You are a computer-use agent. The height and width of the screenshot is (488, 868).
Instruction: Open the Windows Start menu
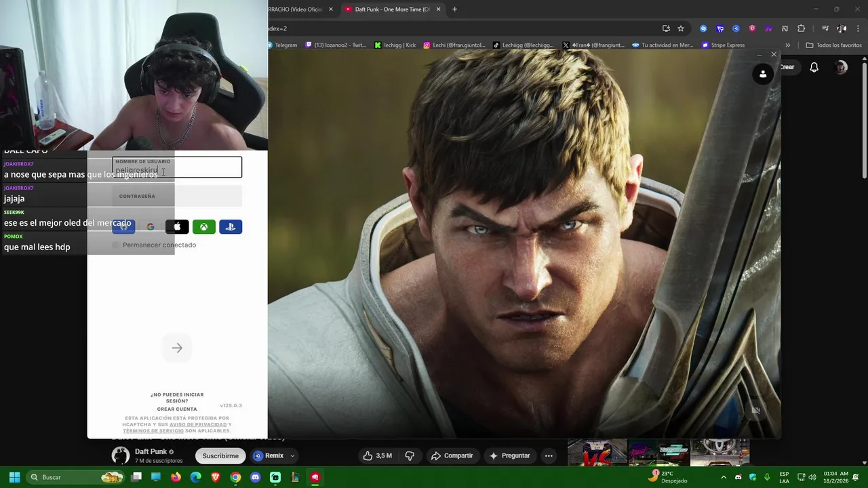[x=14, y=477]
